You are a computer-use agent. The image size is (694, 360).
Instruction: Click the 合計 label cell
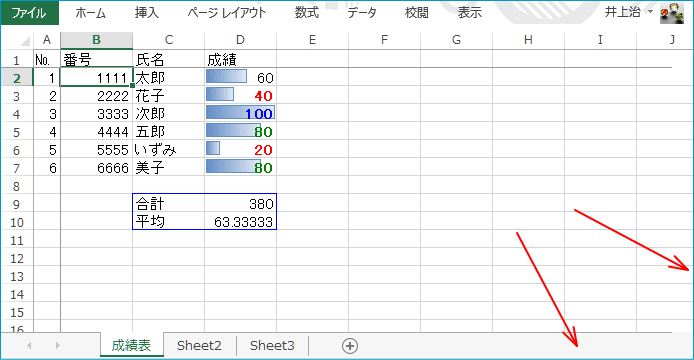pyautogui.click(x=169, y=204)
